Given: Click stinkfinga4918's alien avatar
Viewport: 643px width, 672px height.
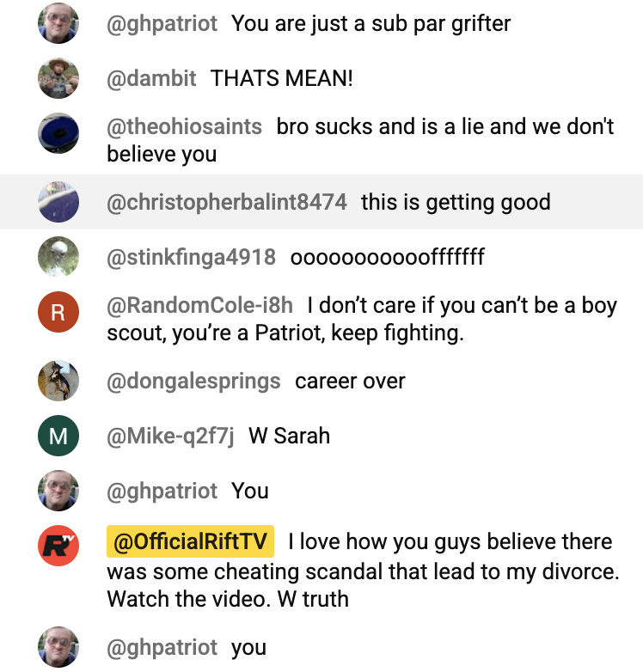Looking at the screenshot, I should (58, 256).
